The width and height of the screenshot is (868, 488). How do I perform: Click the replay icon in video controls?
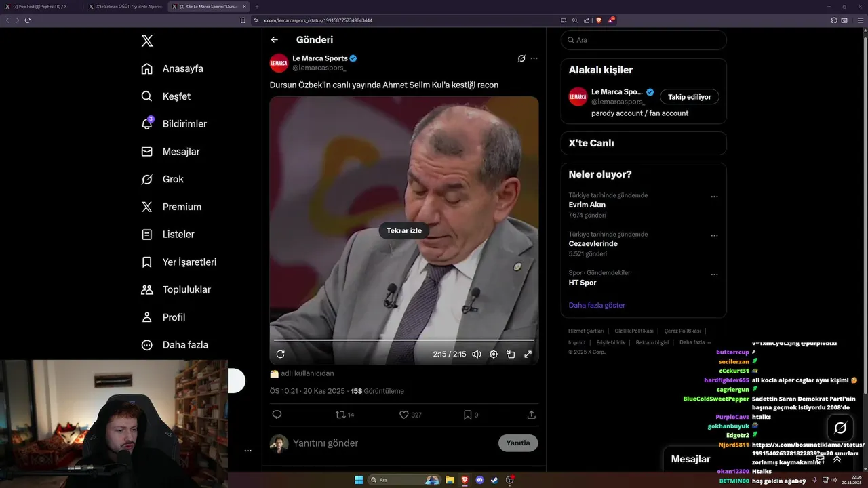pyautogui.click(x=280, y=354)
